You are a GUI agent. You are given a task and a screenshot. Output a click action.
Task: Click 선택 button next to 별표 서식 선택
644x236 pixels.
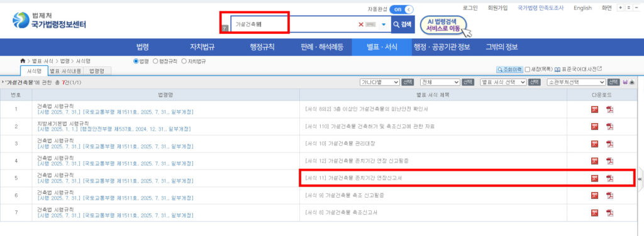coord(535,82)
